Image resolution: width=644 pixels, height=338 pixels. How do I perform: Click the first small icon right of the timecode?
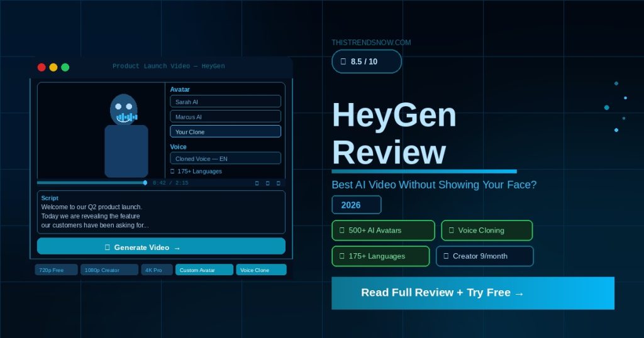(x=257, y=183)
